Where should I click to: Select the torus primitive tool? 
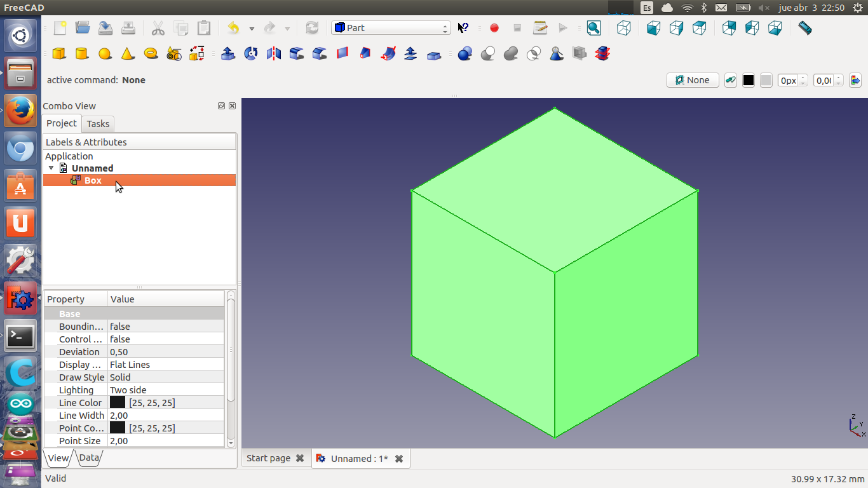click(151, 54)
